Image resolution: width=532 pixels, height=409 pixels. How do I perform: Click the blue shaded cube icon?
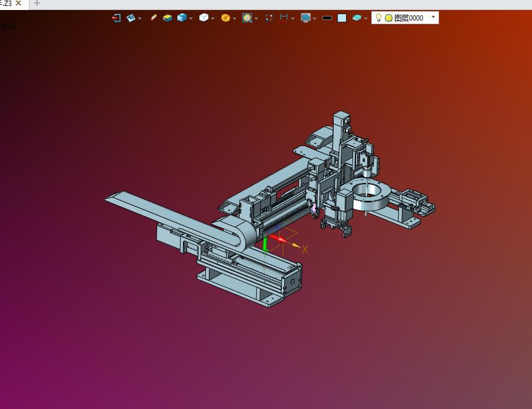(x=182, y=18)
